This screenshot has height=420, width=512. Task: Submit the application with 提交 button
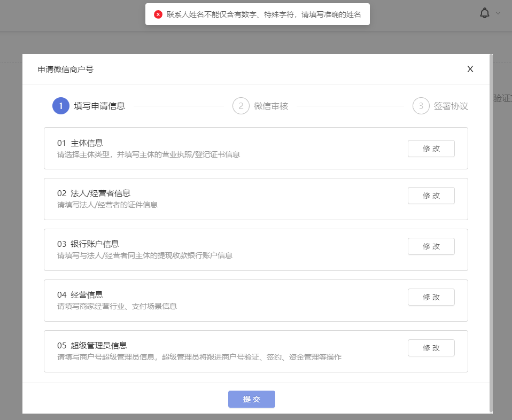click(x=252, y=399)
